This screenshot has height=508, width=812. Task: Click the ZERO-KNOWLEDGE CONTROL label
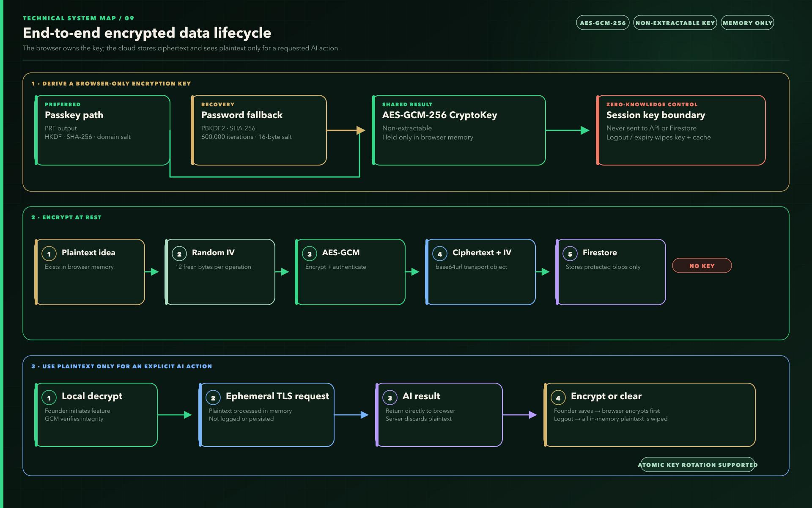pos(652,105)
